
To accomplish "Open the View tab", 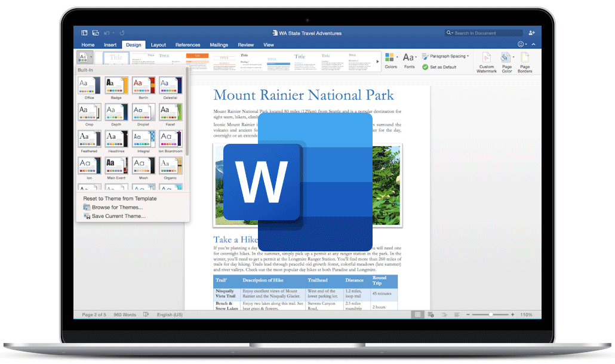I will tap(269, 45).
